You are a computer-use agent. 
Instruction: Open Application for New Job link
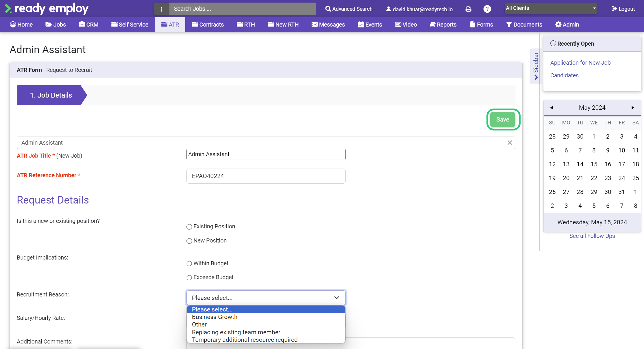pos(580,63)
